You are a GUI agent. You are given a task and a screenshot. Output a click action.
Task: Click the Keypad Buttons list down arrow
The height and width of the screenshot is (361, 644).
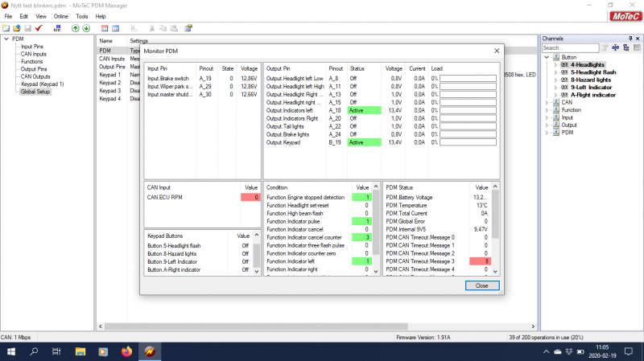pos(257,271)
